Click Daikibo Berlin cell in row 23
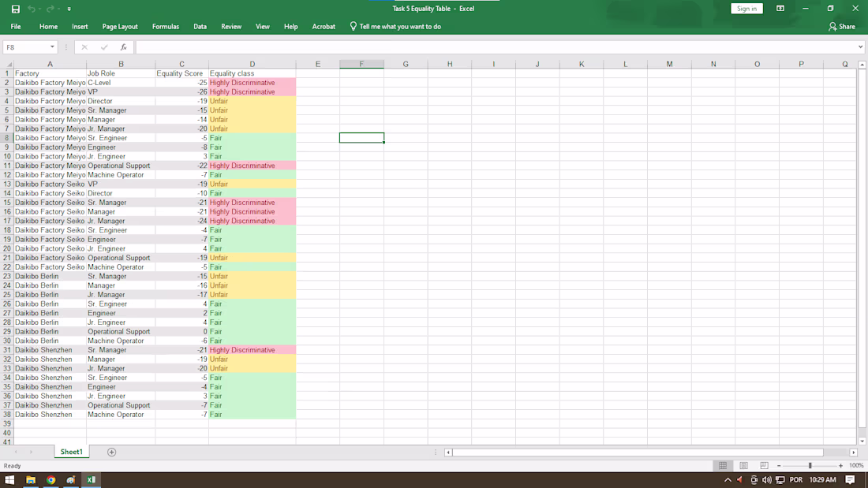The image size is (868, 488). coord(50,276)
